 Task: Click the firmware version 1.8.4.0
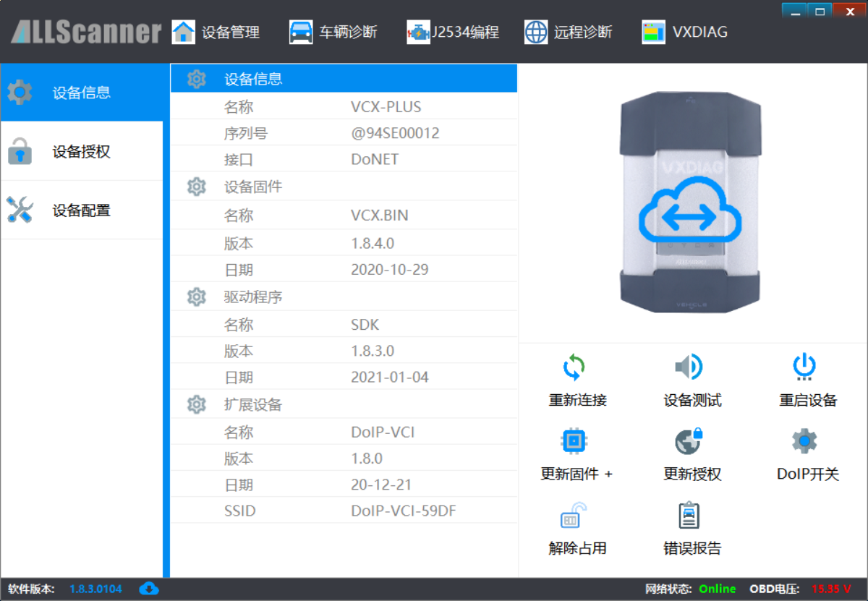[x=373, y=243]
